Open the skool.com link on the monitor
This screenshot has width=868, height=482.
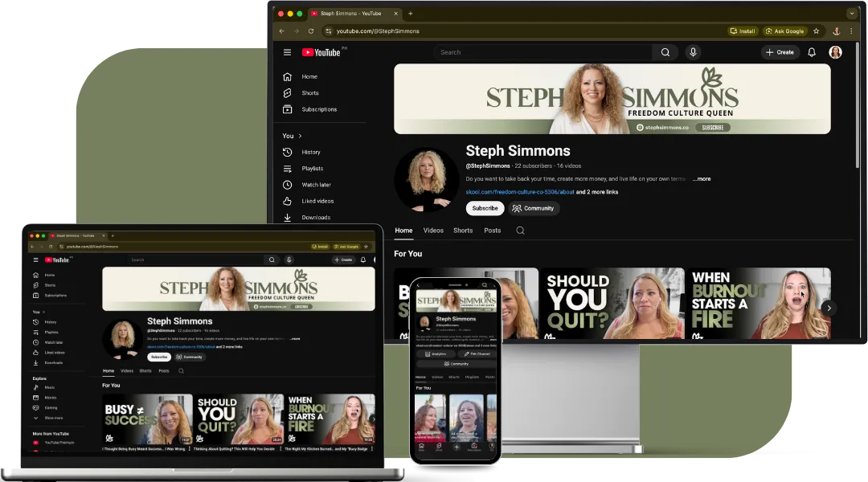point(520,193)
